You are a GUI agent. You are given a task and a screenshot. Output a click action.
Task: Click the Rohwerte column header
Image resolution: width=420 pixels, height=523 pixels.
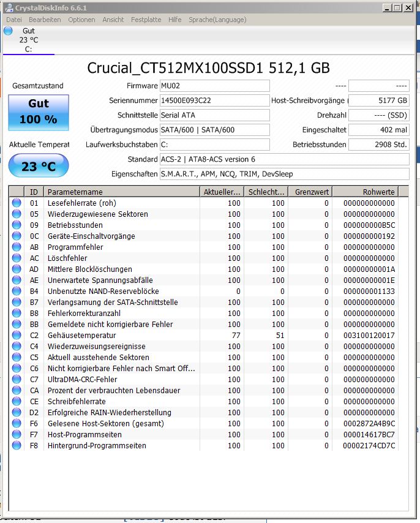point(366,192)
